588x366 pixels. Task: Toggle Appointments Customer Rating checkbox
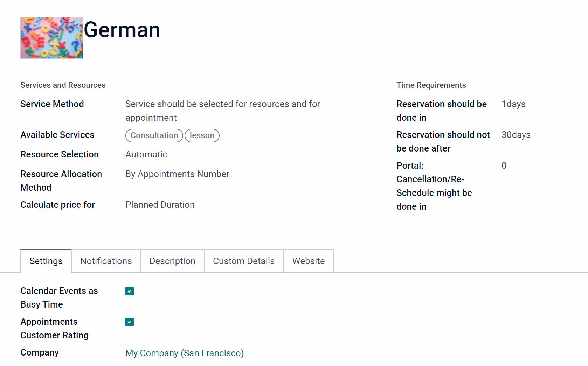(130, 322)
